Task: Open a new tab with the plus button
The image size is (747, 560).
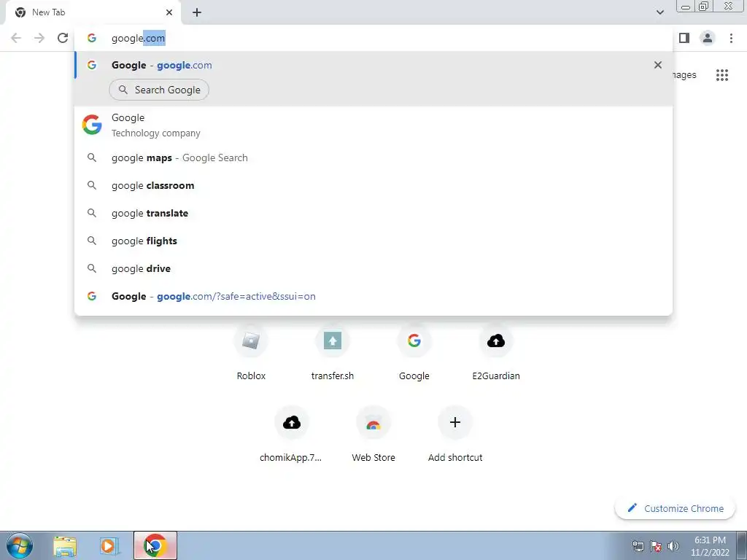Action: [x=197, y=12]
